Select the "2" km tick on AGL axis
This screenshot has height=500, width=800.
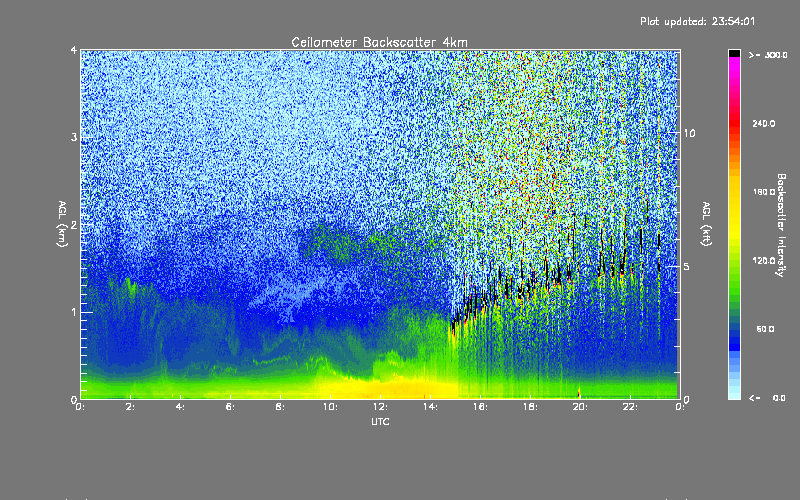tap(74, 224)
